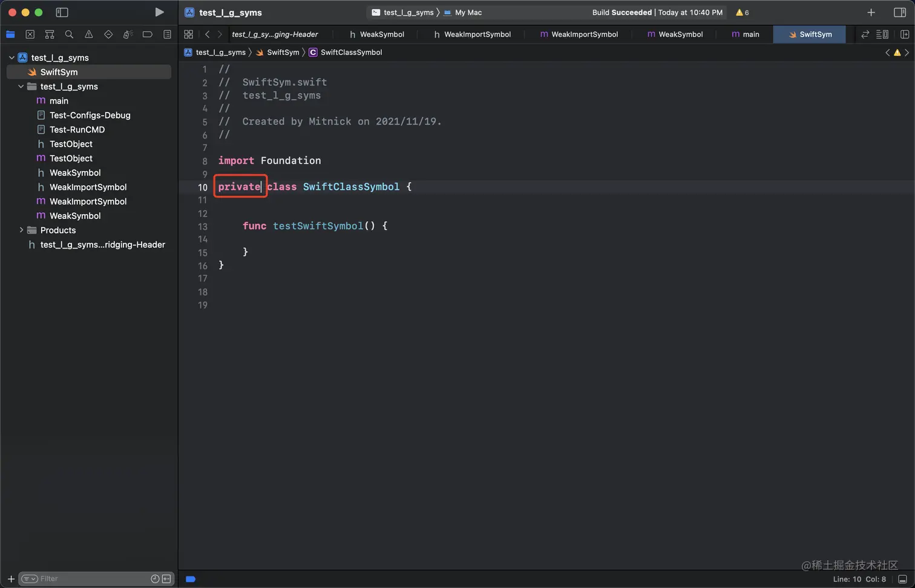Viewport: 915px width, 588px height.
Task: Add an editor on the right
Action: [x=905, y=34]
